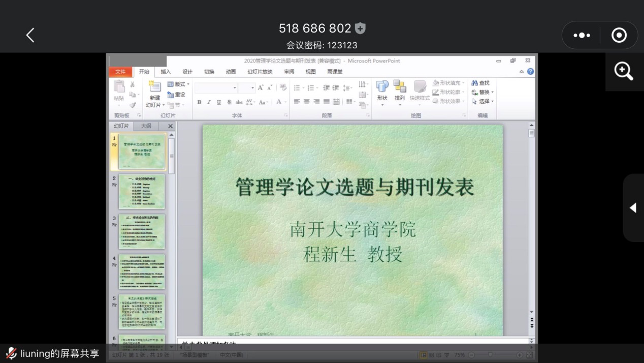
Task: Switch to the Transitions (切换) tab
Action: click(209, 72)
